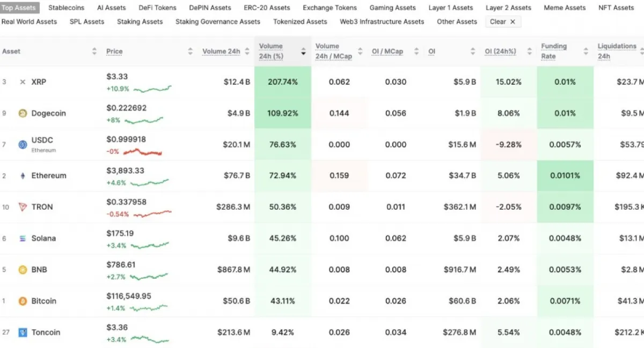Select the NFT Assets filter
This screenshot has height=348, width=644.
pyautogui.click(x=616, y=8)
